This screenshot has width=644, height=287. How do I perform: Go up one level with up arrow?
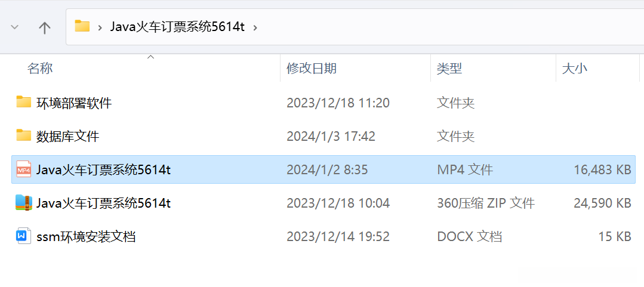coord(44,27)
